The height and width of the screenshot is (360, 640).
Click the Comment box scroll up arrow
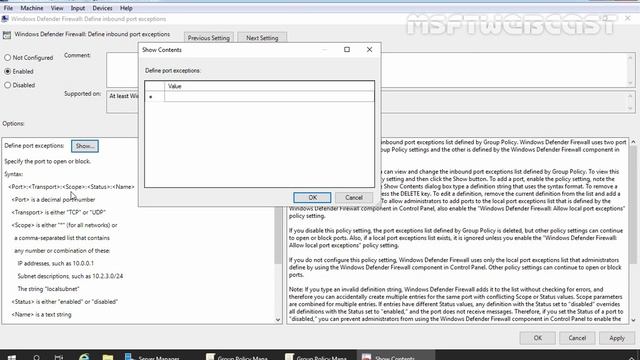pos(630,58)
